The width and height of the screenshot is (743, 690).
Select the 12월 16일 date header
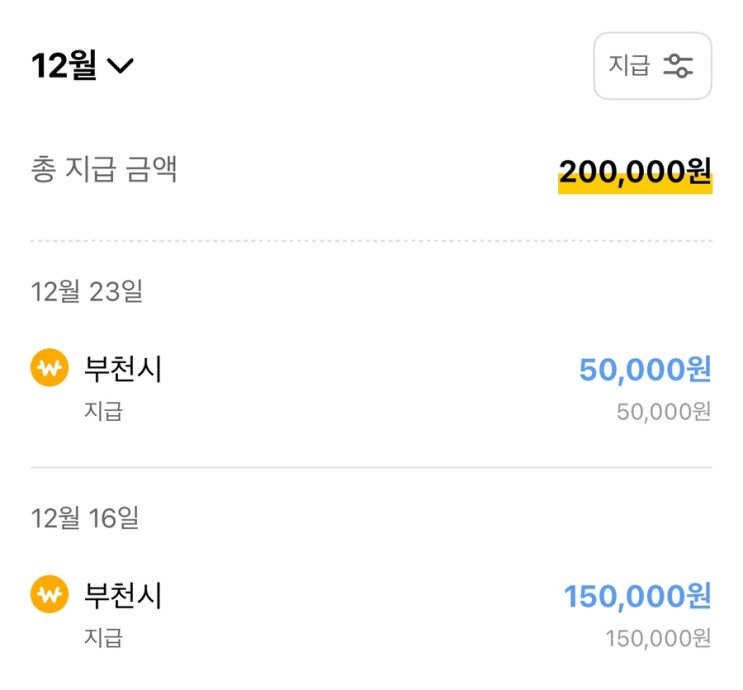pyautogui.click(x=86, y=518)
